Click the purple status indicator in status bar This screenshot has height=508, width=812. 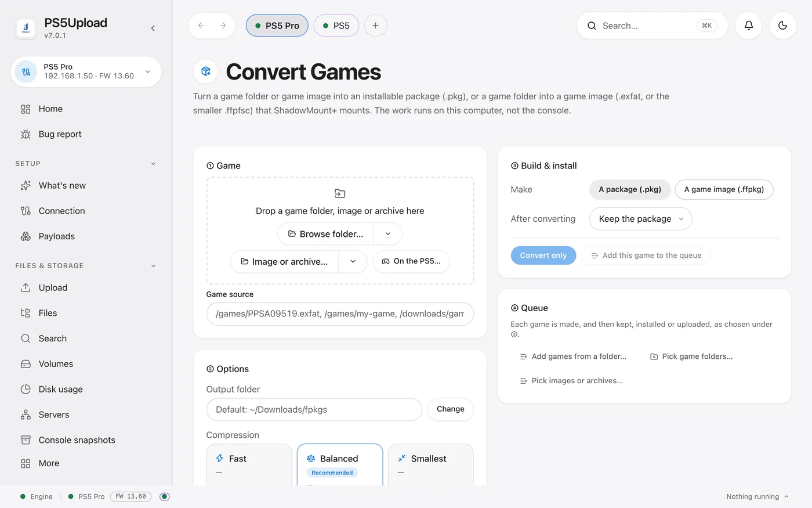(165, 496)
